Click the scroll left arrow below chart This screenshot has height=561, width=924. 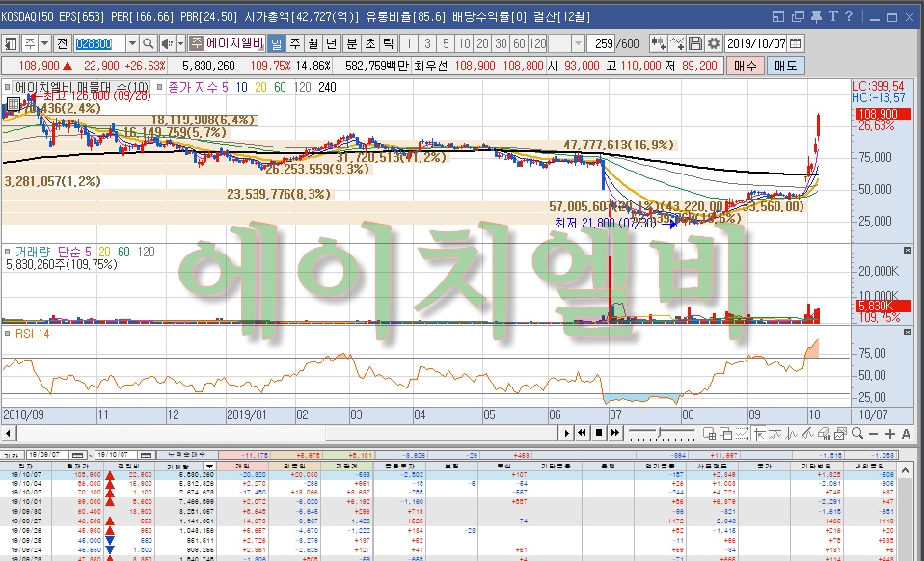coord(9,433)
